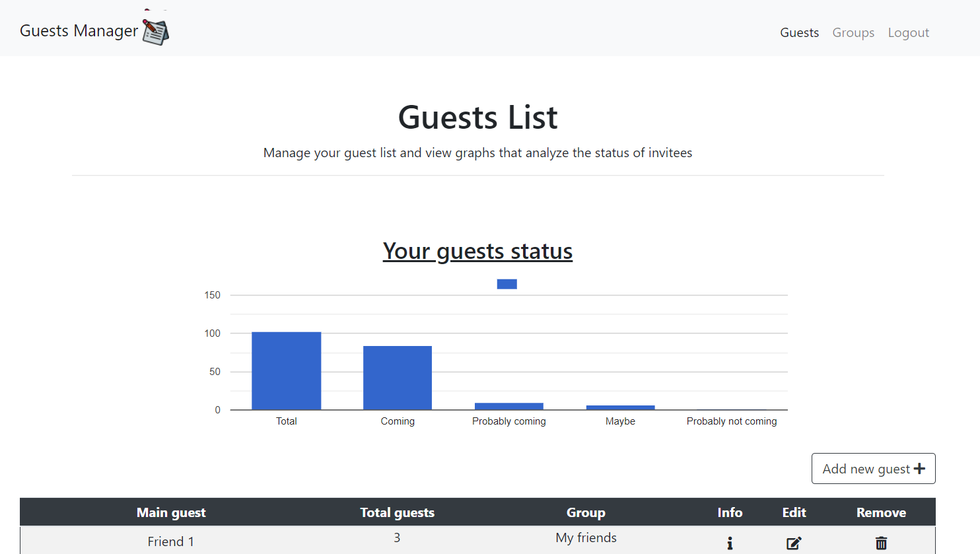Click the My friends group cell

pyautogui.click(x=586, y=537)
